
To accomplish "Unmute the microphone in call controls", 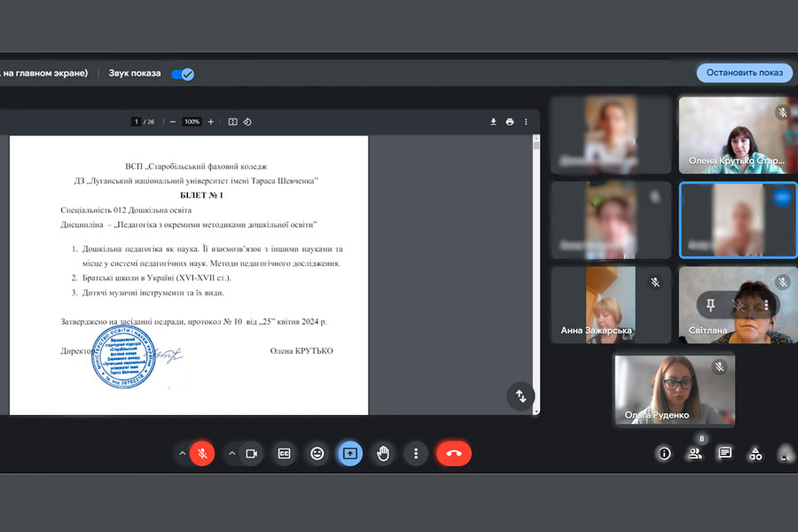I will pos(202,453).
